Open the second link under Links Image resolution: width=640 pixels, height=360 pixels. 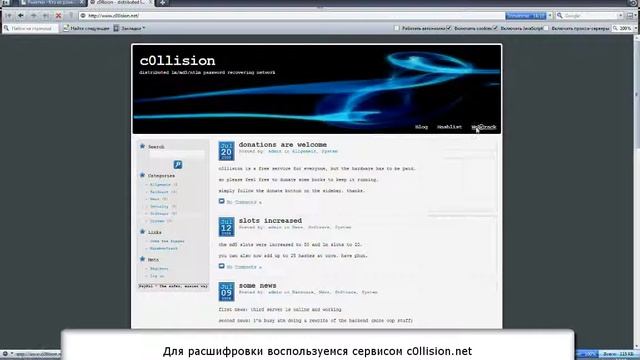click(164, 249)
